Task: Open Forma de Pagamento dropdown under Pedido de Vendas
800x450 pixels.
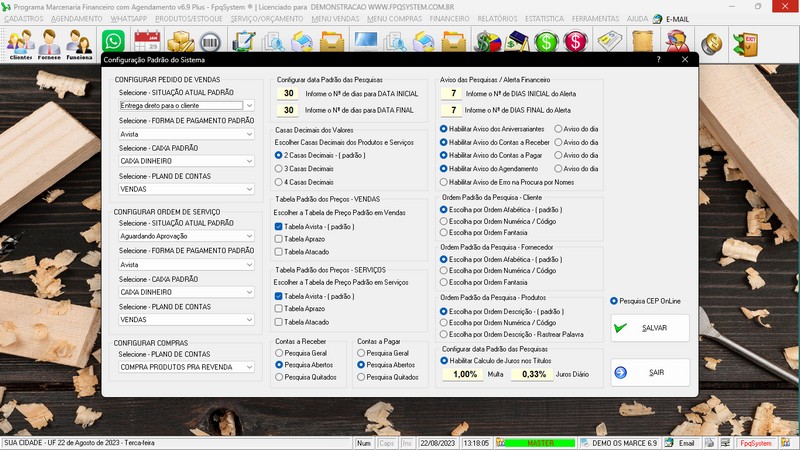Action: tap(249, 134)
